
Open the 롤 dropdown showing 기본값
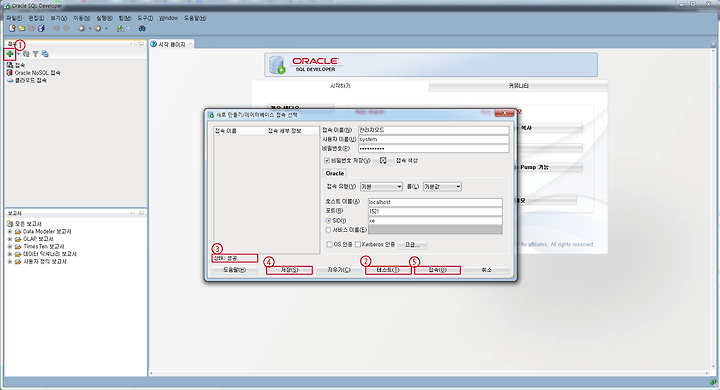click(442, 187)
